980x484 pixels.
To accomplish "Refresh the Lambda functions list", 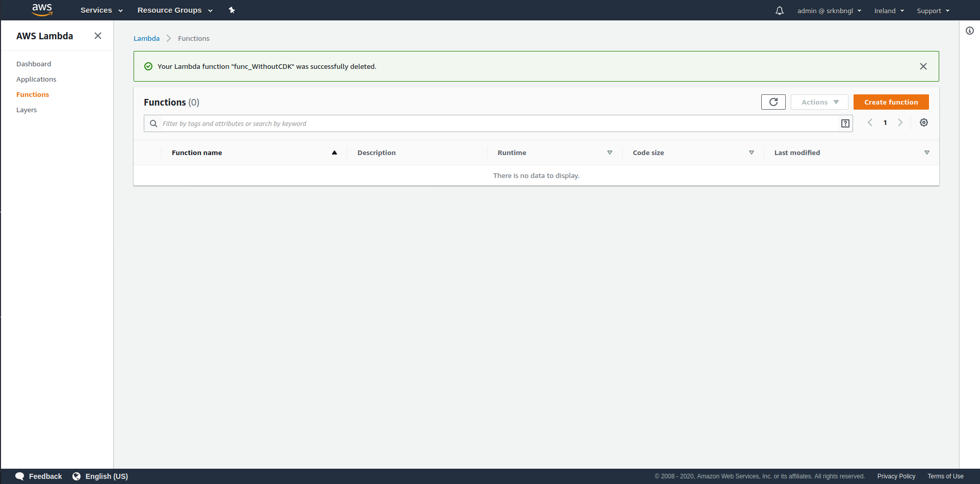I will click(x=773, y=102).
